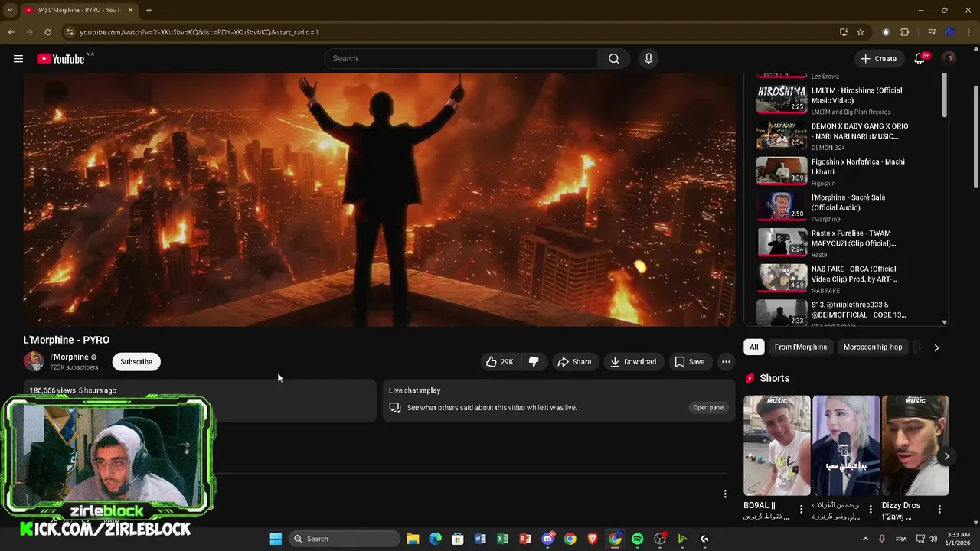Like the video with thumbs up

point(500,361)
